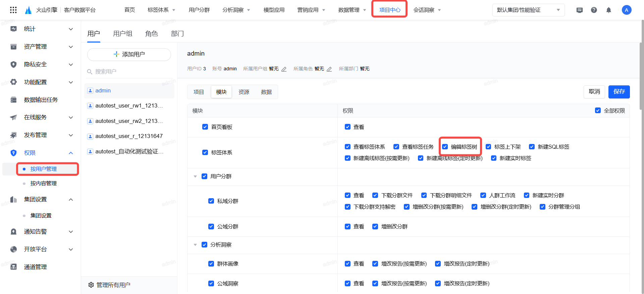644x294 pixels.
Task: Select the 资源 permission tab
Action: click(x=244, y=92)
